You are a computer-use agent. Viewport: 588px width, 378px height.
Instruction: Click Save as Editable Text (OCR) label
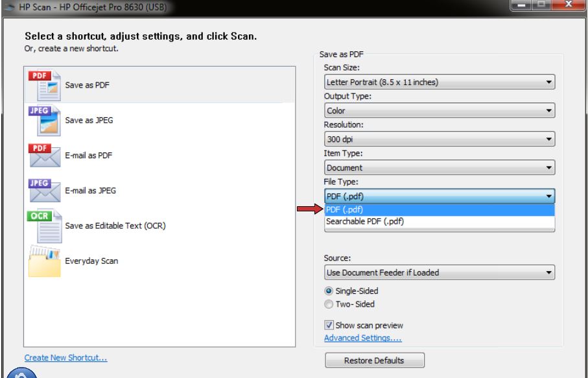(x=115, y=226)
